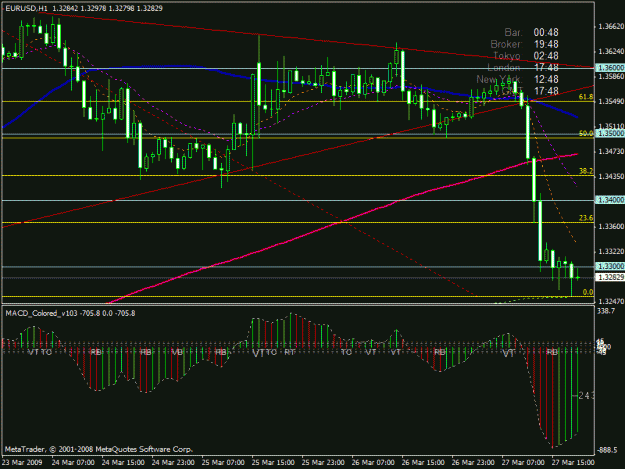Click the 'Broker:' clock label

(506, 44)
